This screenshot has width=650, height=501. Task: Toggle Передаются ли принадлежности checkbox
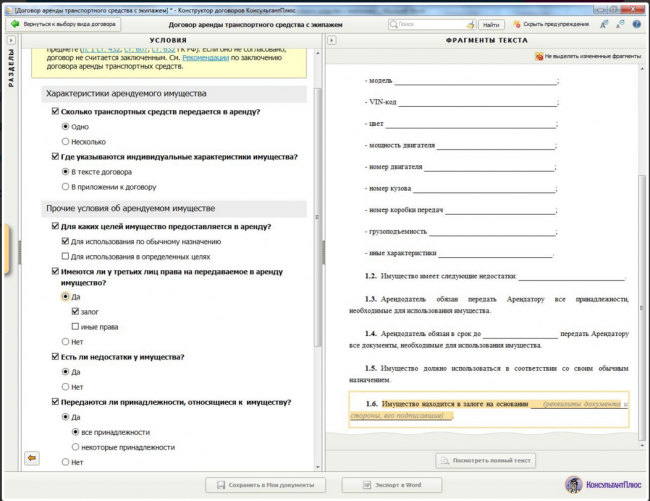click(x=55, y=402)
